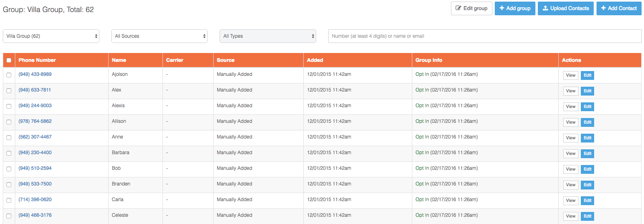The image size is (644, 224).
Task: Open phone number link (949) 633-7811
Action: (35, 90)
